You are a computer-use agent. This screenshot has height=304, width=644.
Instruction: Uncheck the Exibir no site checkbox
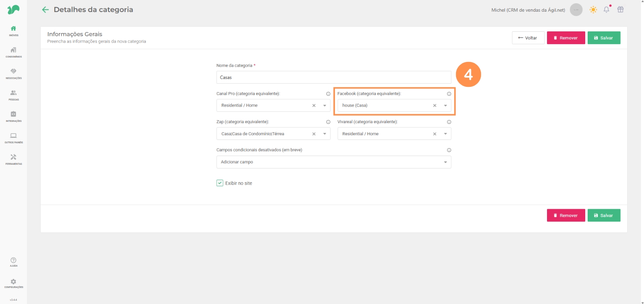click(x=220, y=183)
